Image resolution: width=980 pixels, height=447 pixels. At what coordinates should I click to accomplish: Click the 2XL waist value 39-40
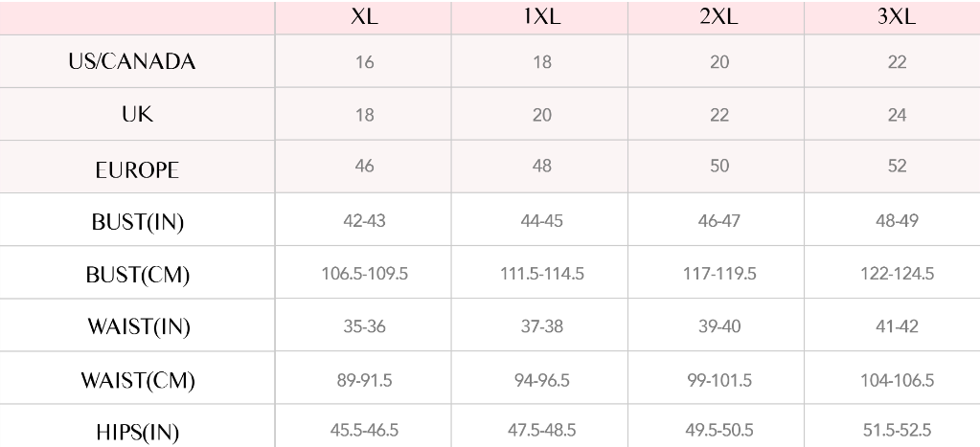pyautogui.click(x=719, y=325)
